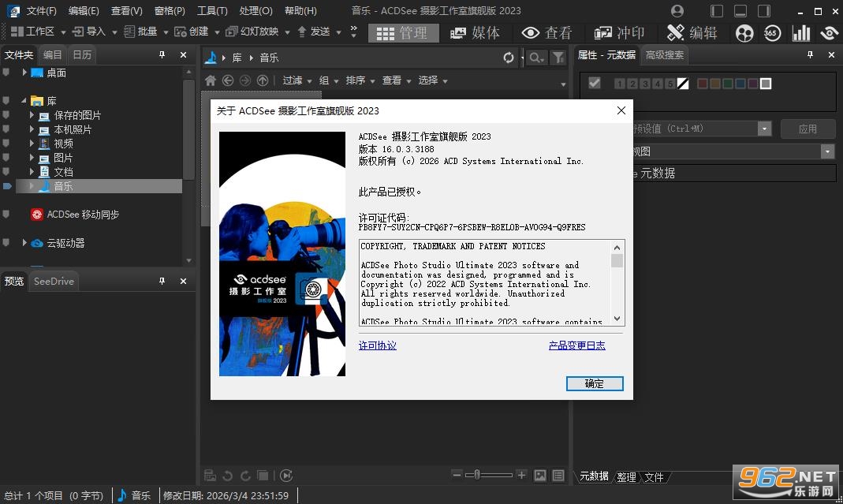Viewport: 843px width, 504px height.
Task: Open the 过滤 dropdown
Action: pyautogui.click(x=297, y=80)
